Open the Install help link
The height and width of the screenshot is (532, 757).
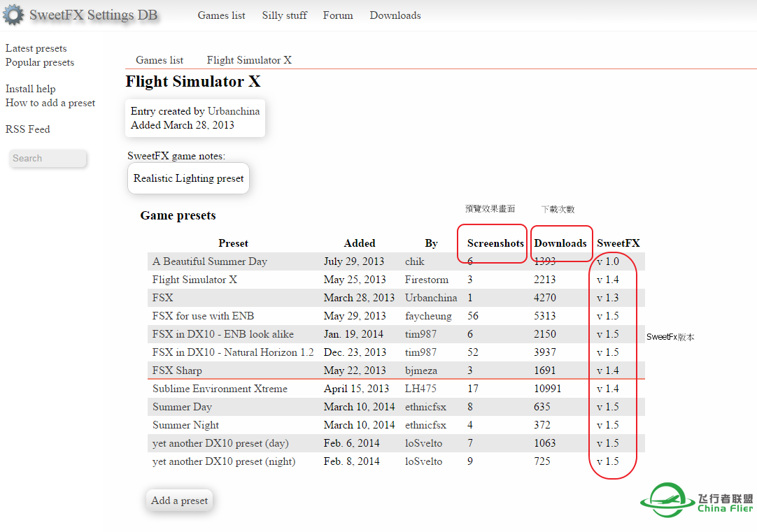(31, 89)
